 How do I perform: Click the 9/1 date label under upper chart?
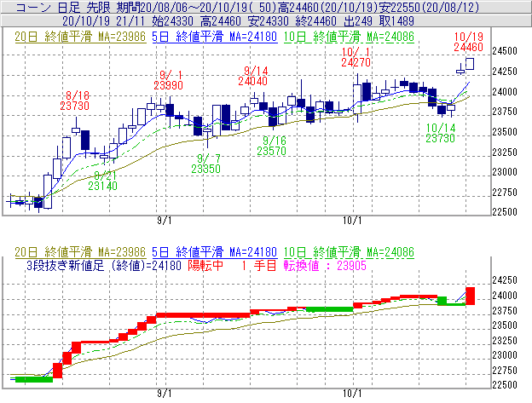pos(165,221)
